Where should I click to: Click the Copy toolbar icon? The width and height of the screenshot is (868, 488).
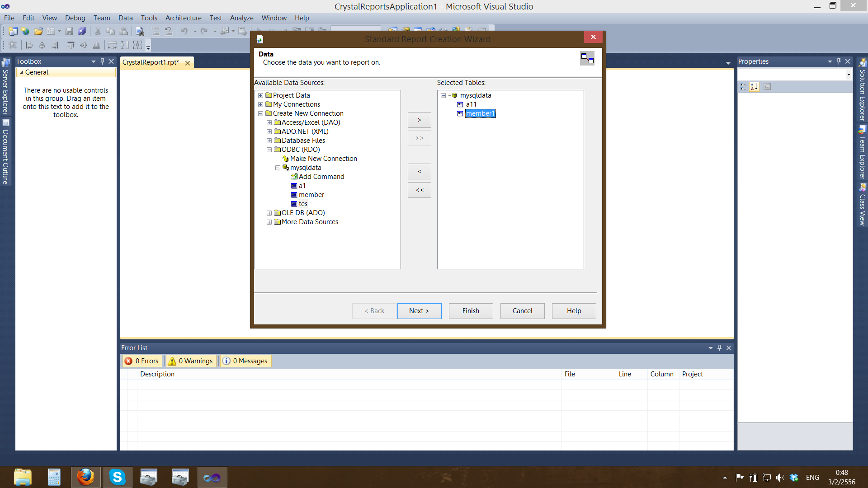[x=110, y=31]
